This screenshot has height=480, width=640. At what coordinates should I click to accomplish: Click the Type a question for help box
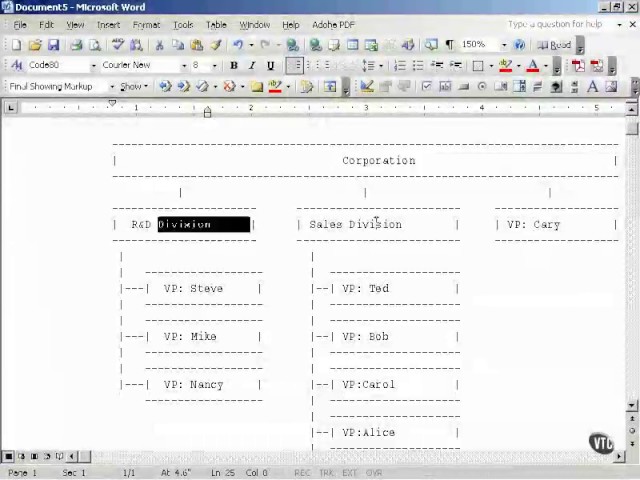(x=559, y=24)
